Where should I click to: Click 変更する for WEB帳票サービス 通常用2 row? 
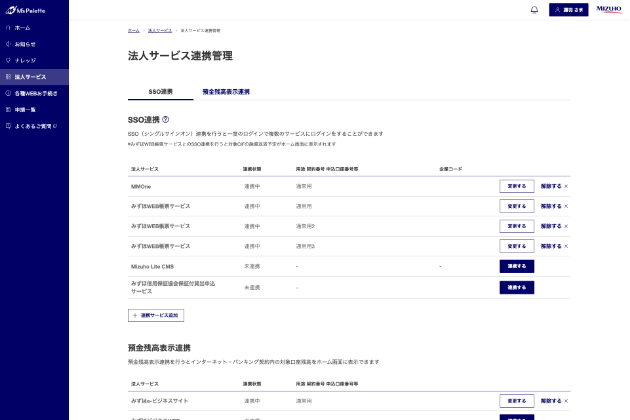coord(517,226)
